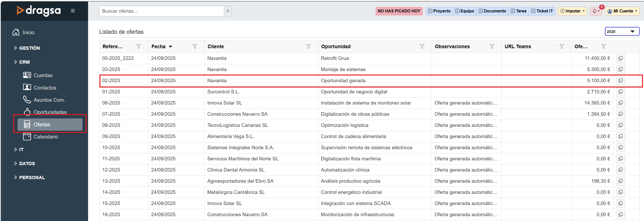Open the notifications bell icon
644x221 pixels.
coord(596,11)
